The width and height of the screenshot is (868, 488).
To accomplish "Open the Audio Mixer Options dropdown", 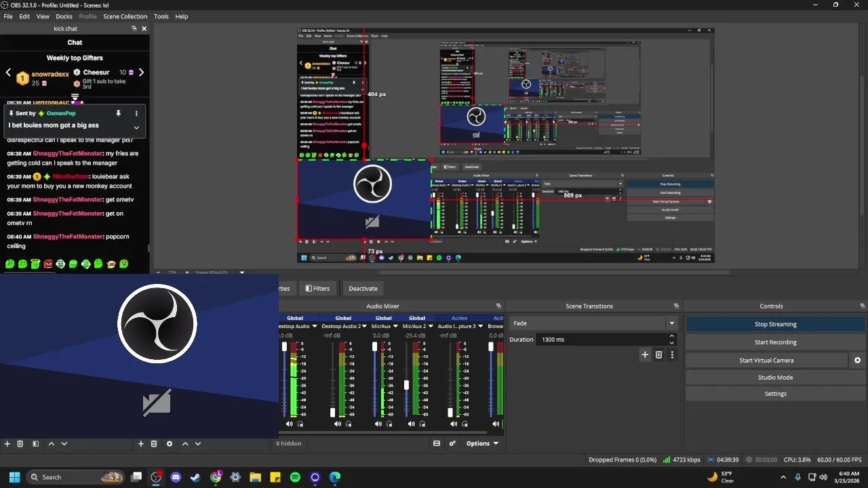I will 482,444.
